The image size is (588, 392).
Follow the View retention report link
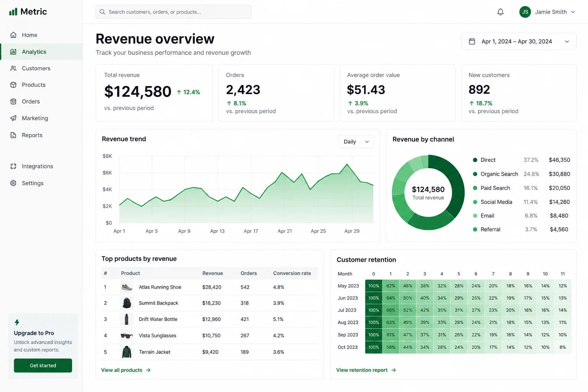tap(366, 370)
